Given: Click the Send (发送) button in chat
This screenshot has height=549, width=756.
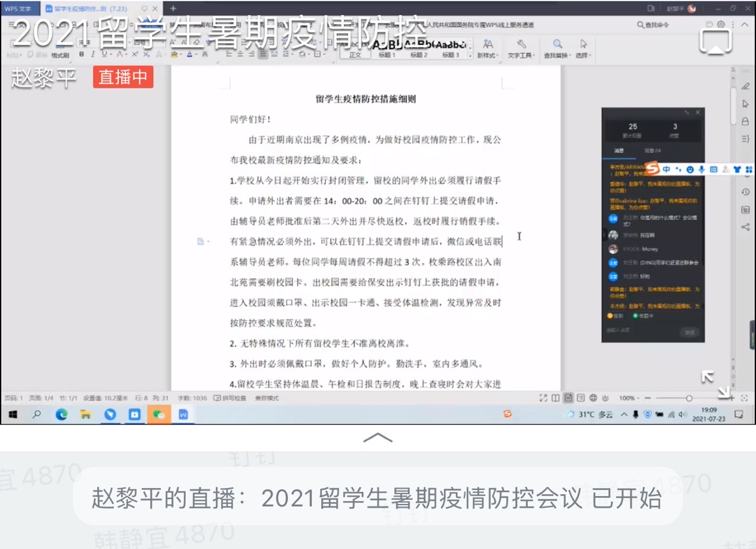Looking at the screenshot, I should point(689,332).
